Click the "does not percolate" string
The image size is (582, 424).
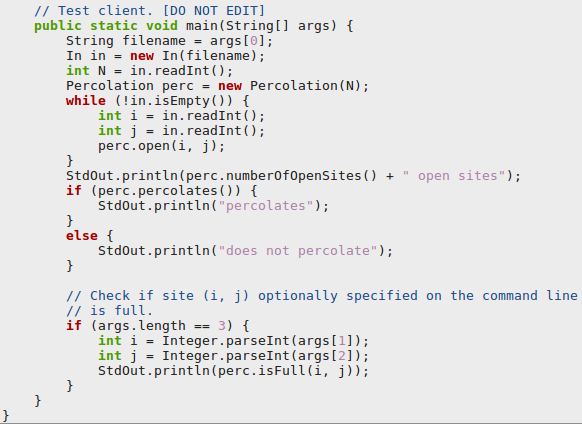tap(298, 251)
